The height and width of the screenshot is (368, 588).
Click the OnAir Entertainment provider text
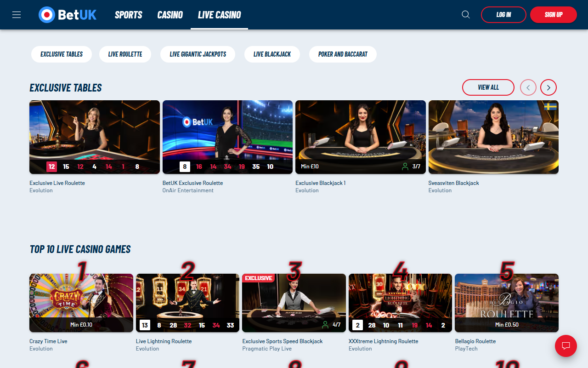click(188, 190)
